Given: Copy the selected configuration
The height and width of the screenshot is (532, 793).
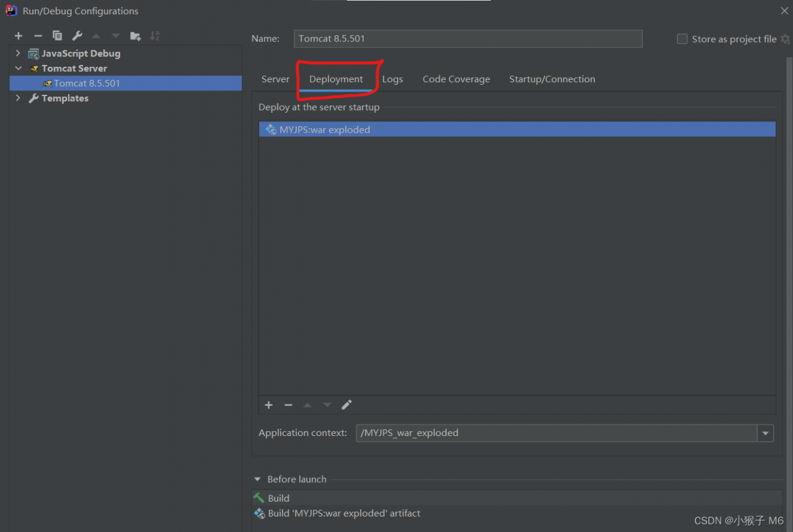Looking at the screenshot, I should tap(57, 36).
